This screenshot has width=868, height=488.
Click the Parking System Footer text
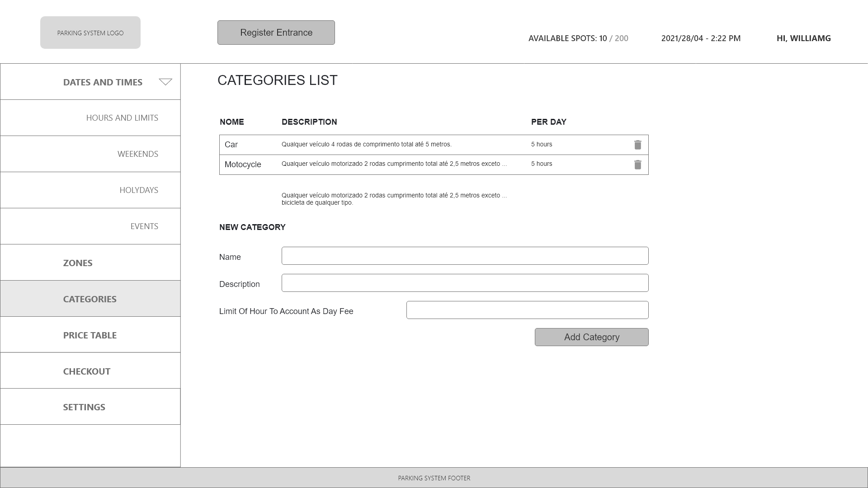click(x=434, y=478)
